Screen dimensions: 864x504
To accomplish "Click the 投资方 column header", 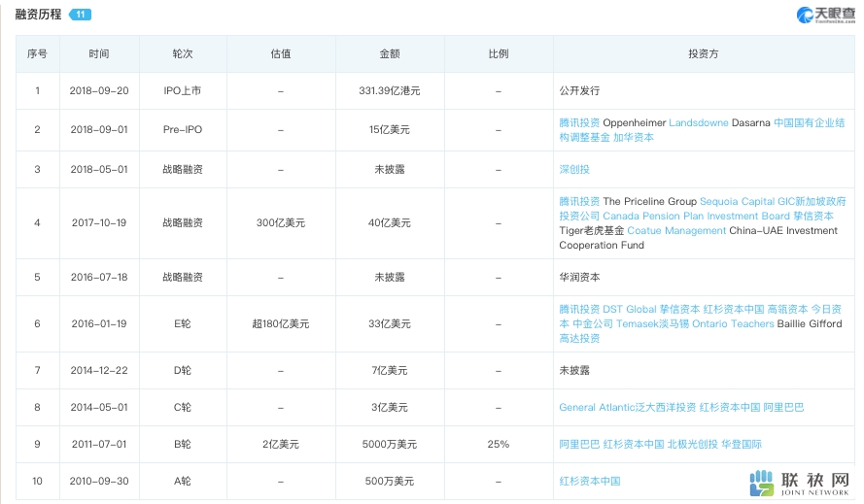I will click(703, 53).
